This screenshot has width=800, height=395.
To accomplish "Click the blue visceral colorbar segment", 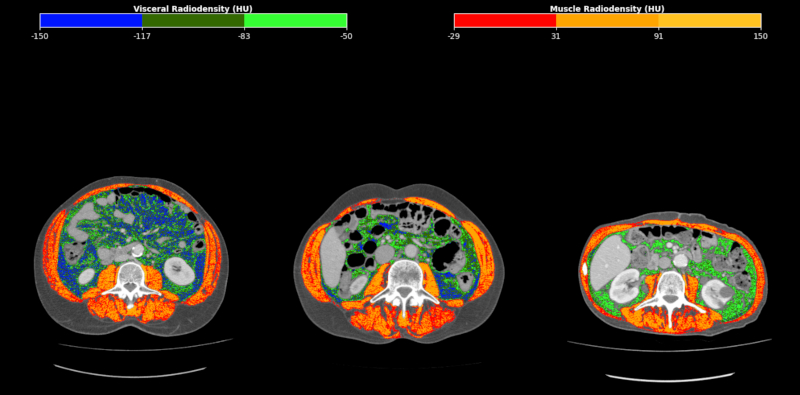I will [91, 20].
